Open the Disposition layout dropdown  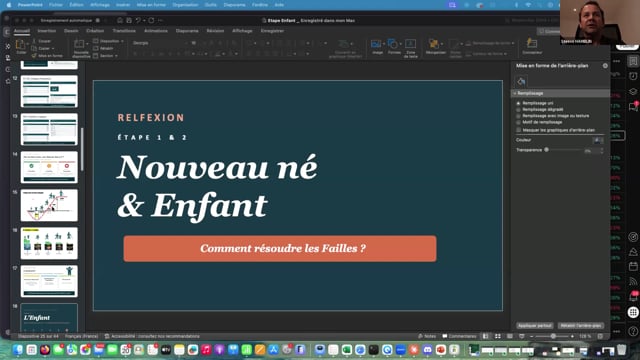click(x=109, y=41)
